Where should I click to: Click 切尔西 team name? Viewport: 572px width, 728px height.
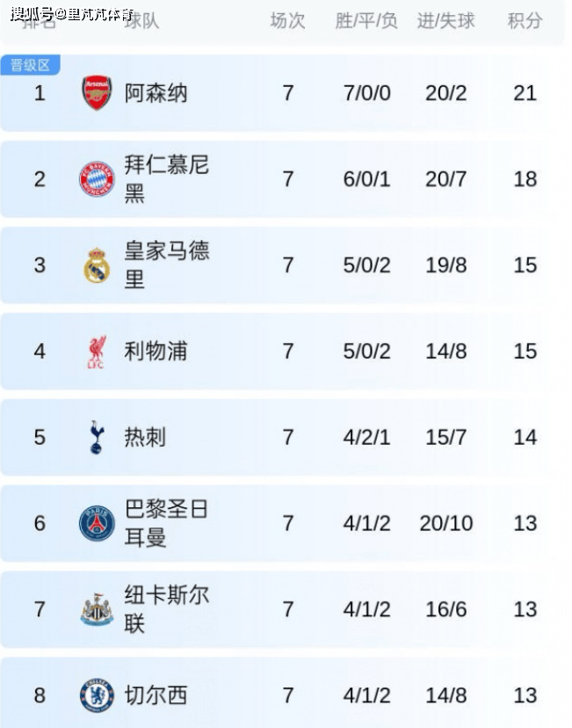coord(156,695)
